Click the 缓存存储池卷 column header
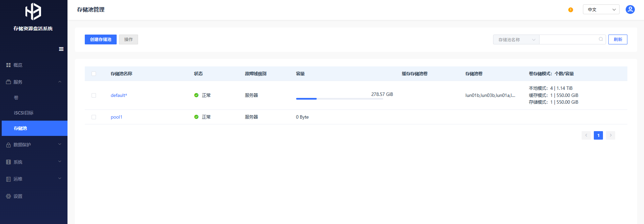This screenshot has height=224, width=644. tap(415, 74)
